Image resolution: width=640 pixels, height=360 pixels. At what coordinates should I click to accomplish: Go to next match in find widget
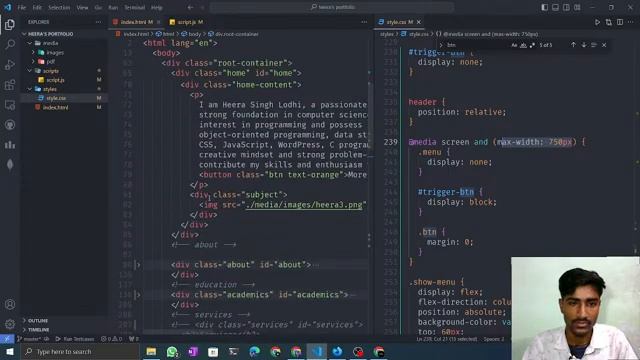(584, 45)
